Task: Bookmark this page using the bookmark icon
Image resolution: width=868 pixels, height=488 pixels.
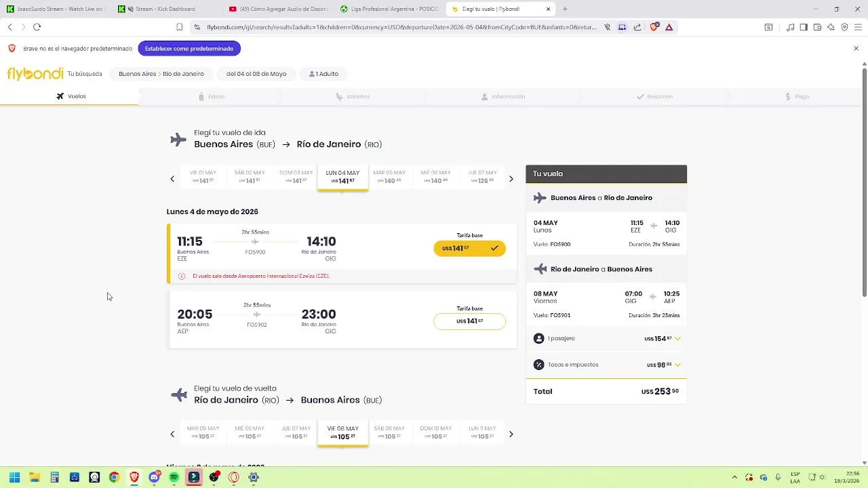Action: pos(179,27)
